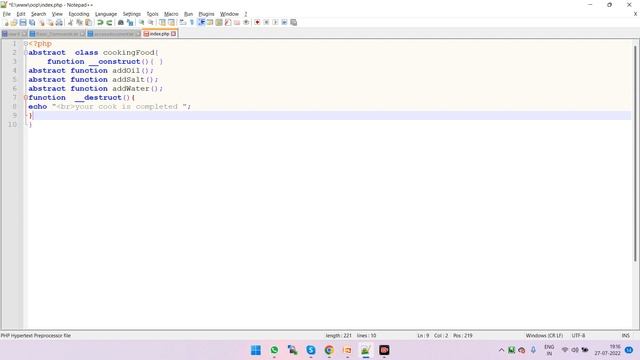Close the index.php tab with red X
The image size is (640, 360).
[173, 34]
